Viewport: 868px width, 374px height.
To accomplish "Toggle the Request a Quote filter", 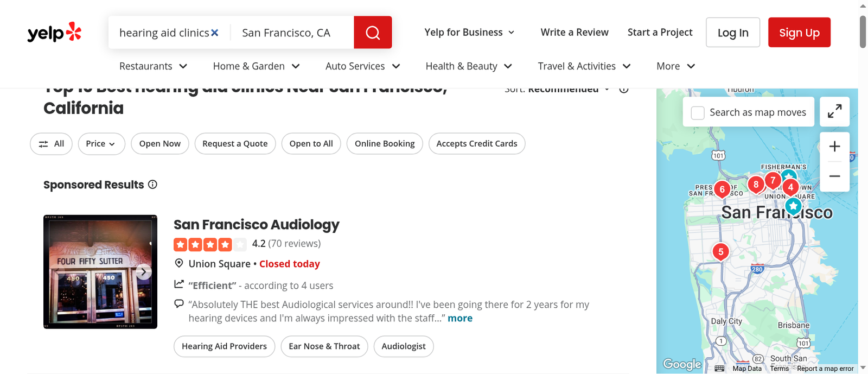I will (235, 144).
